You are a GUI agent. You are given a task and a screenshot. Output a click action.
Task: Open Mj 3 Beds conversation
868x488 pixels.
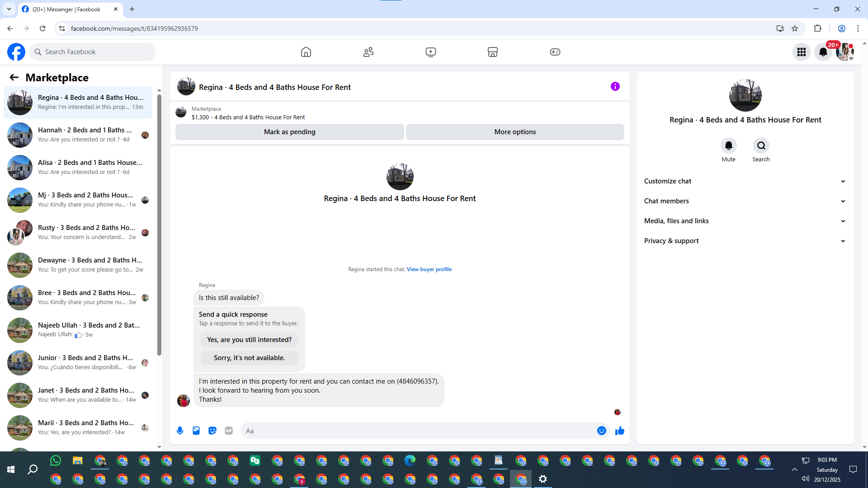coord(78,200)
